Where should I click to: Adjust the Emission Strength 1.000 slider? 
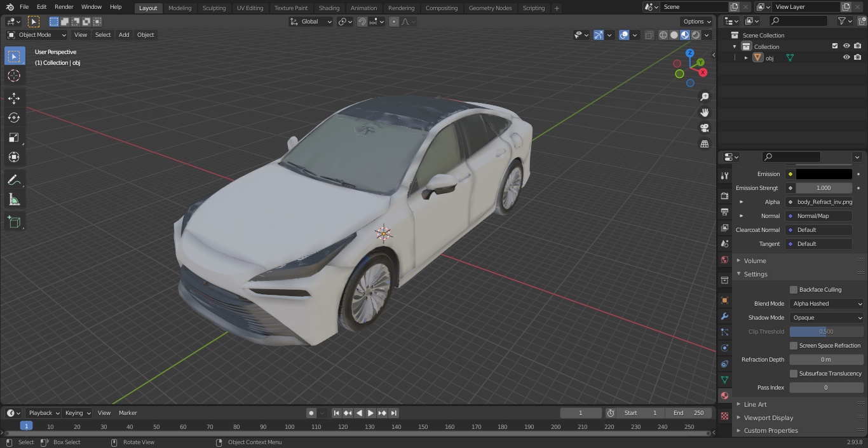click(x=824, y=188)
